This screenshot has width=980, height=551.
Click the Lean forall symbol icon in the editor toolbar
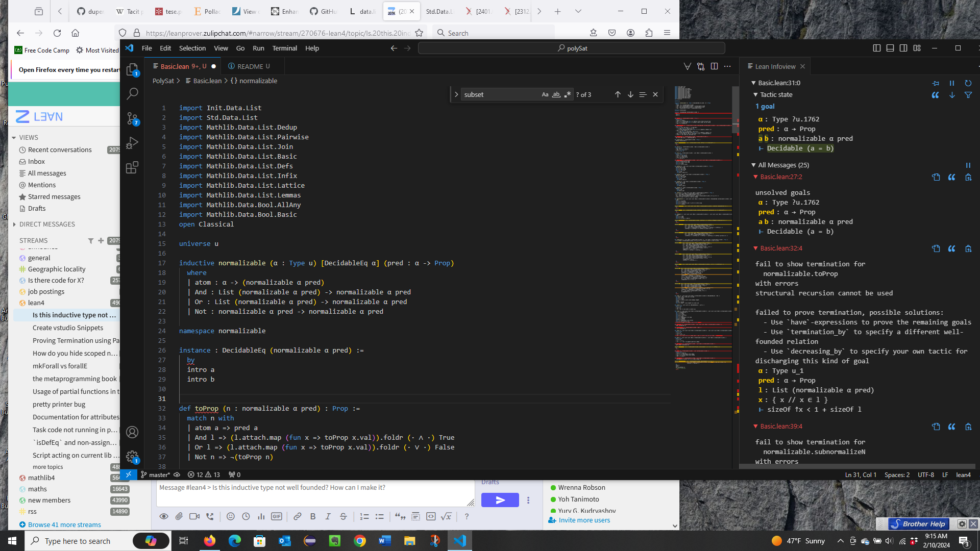(688, 66)
